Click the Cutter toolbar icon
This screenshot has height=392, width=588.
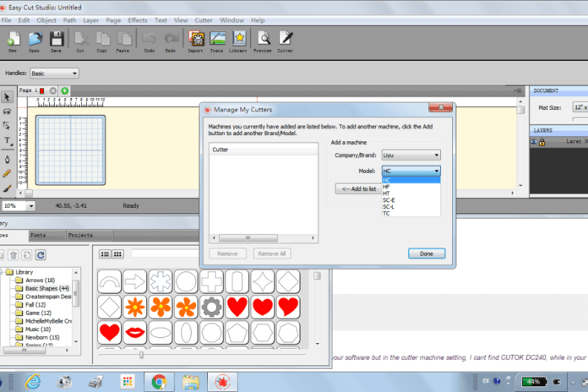[286, 41]
